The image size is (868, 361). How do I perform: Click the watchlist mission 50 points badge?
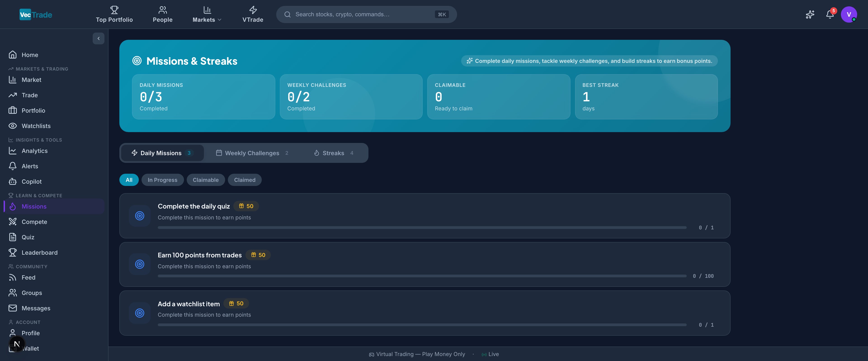[x=236, y=303]
